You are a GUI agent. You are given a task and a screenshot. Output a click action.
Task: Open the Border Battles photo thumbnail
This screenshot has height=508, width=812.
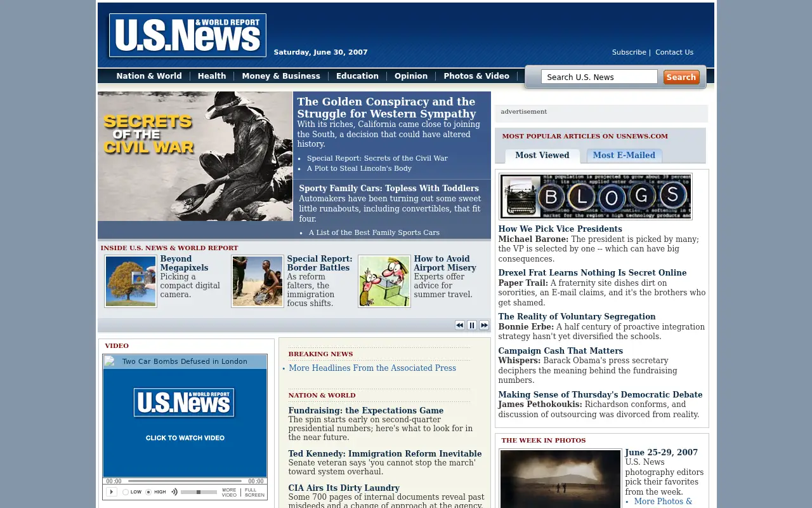[x=258, y=281]
